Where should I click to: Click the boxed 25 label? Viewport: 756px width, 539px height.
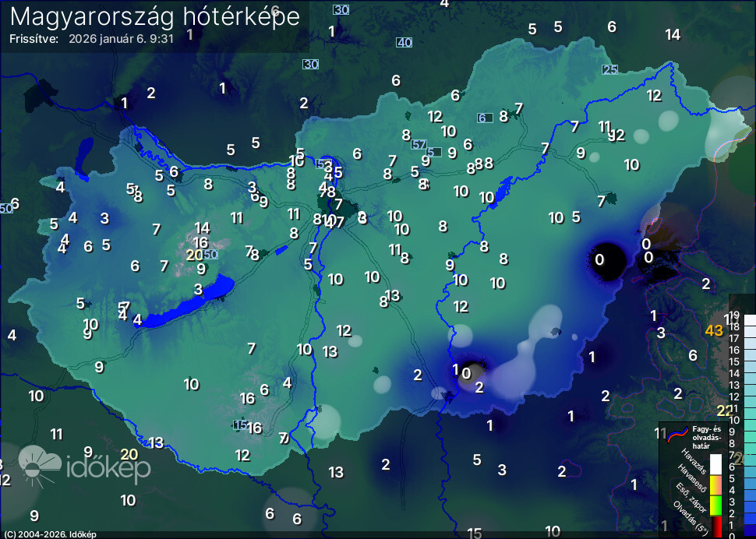[609, 70]
